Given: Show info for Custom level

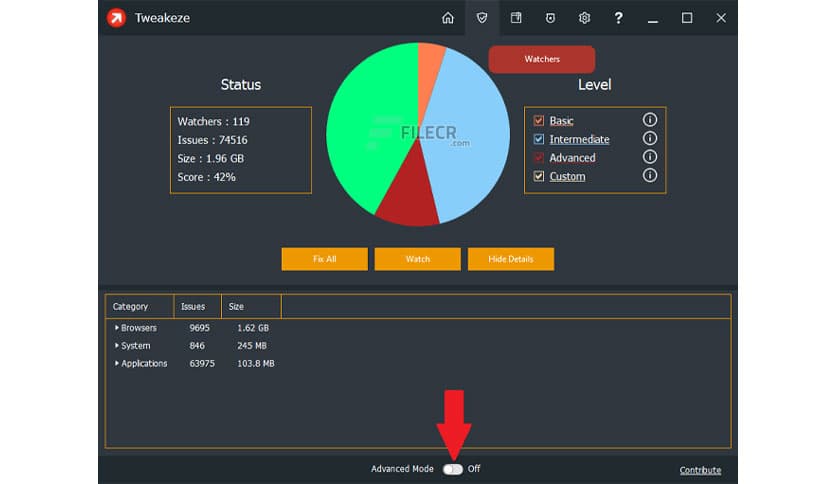Looking at the screenshot, I should 649,175.
